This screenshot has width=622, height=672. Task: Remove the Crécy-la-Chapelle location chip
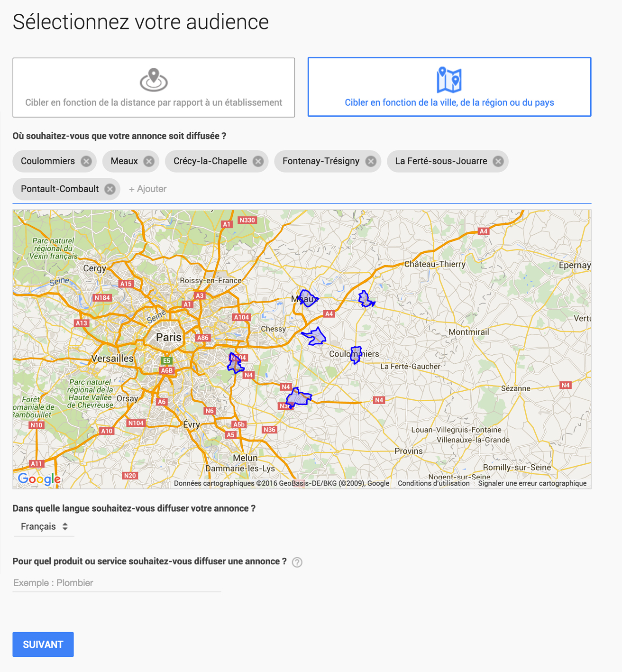258,161
